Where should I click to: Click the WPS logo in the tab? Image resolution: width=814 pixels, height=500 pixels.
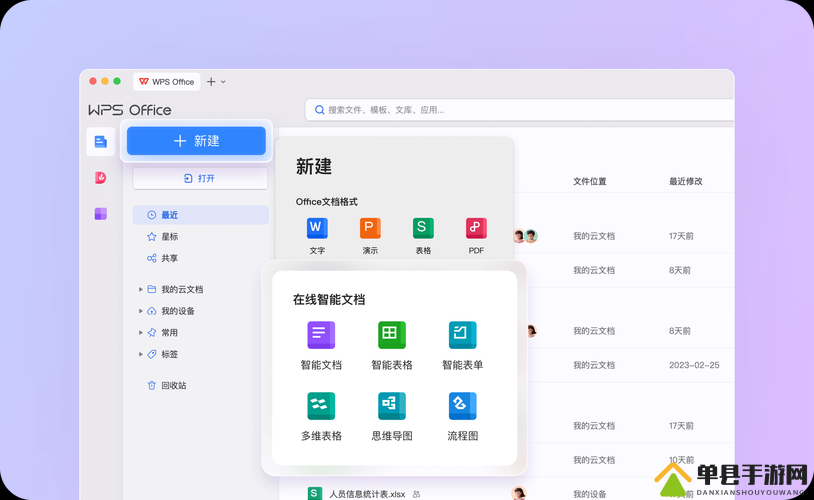[144, 82]
